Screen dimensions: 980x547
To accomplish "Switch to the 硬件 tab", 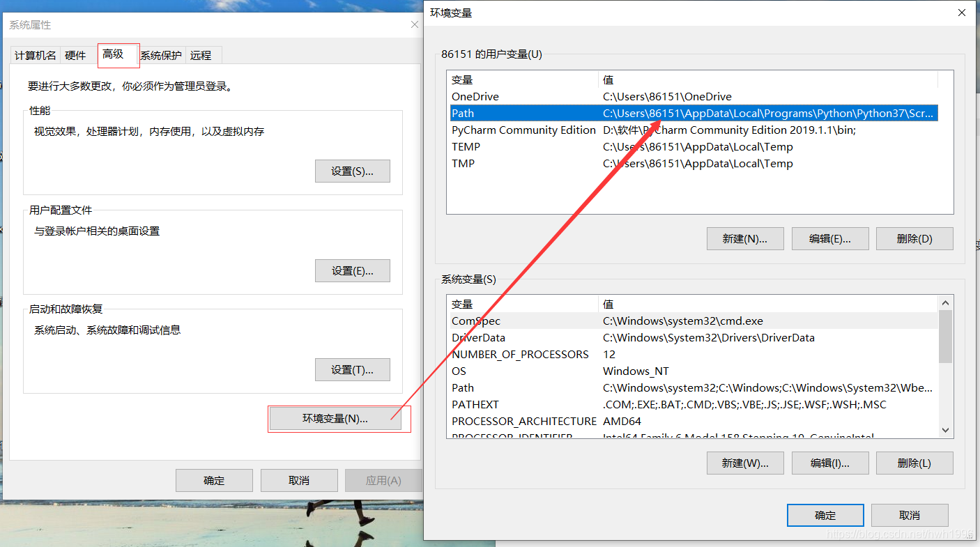I will click(75, 55).
